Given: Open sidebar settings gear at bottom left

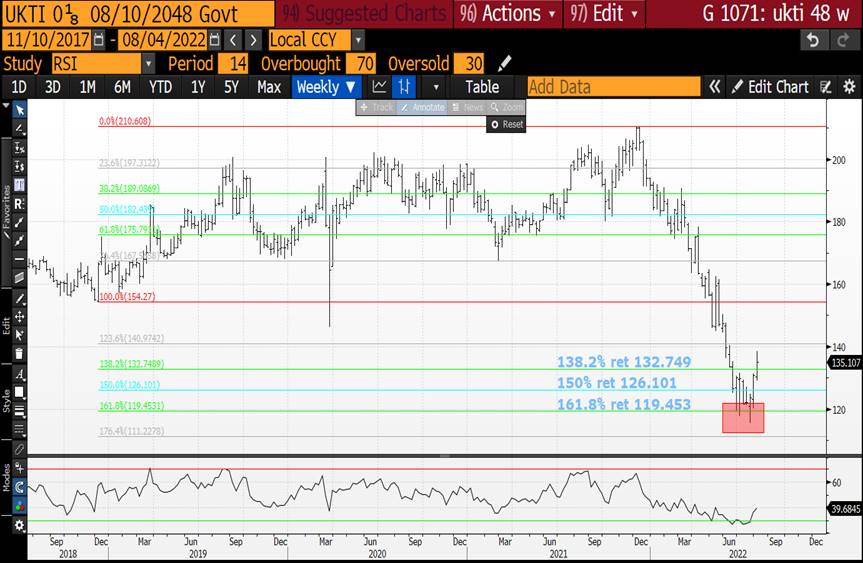Looking at the screenshot, I should (x=19, y=526).
